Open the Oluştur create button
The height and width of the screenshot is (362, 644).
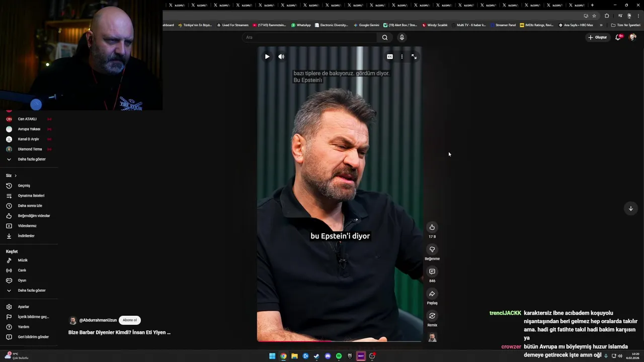click(x=598, y=37)
